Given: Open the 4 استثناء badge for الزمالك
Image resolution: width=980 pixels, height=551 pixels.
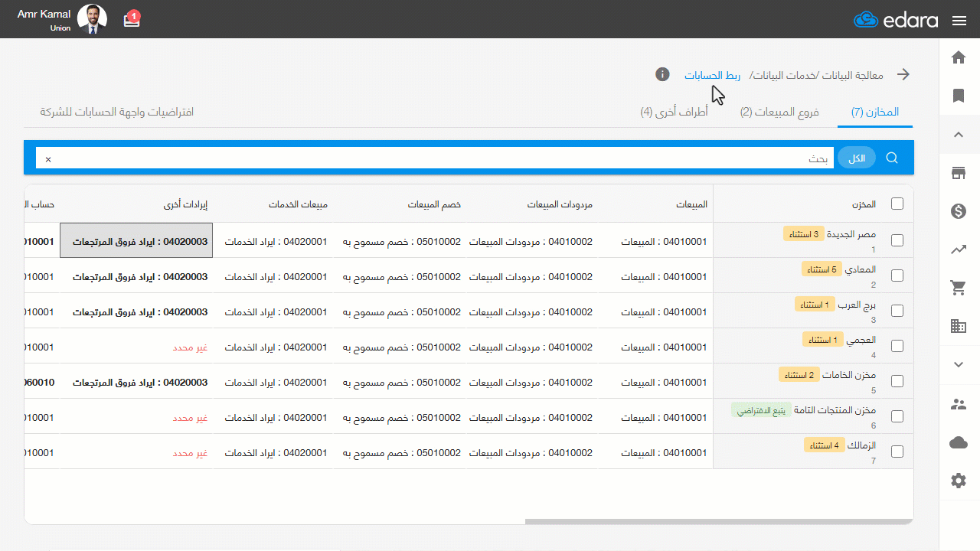Looking at the screenshot, I should pyautogui.click(x=824, y=445).
